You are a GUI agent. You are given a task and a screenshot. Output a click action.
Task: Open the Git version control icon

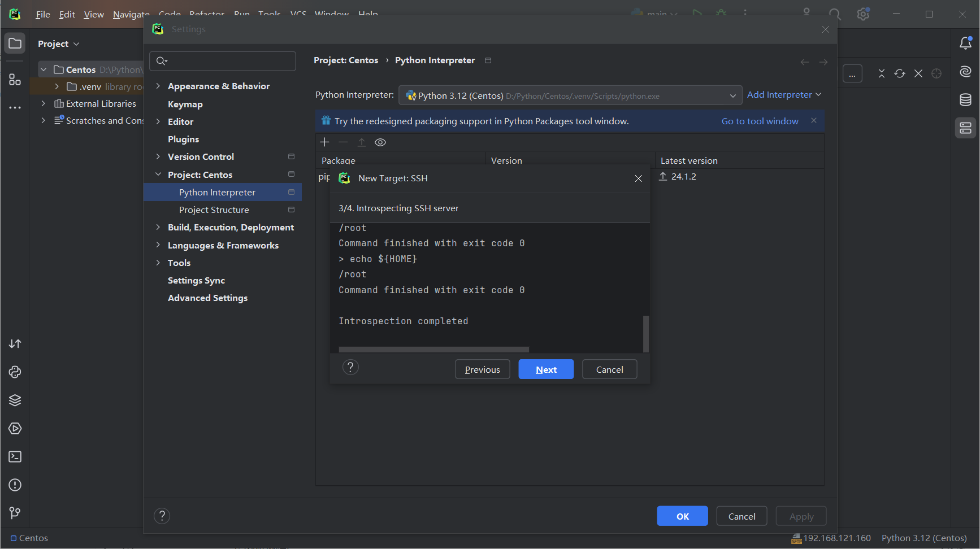point(15,513)
